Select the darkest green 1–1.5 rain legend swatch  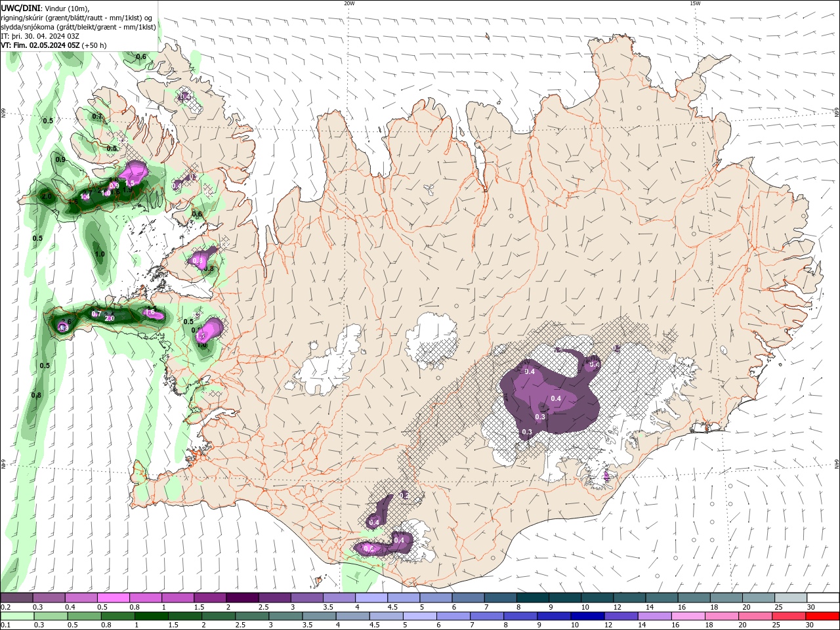coord(152,616)
